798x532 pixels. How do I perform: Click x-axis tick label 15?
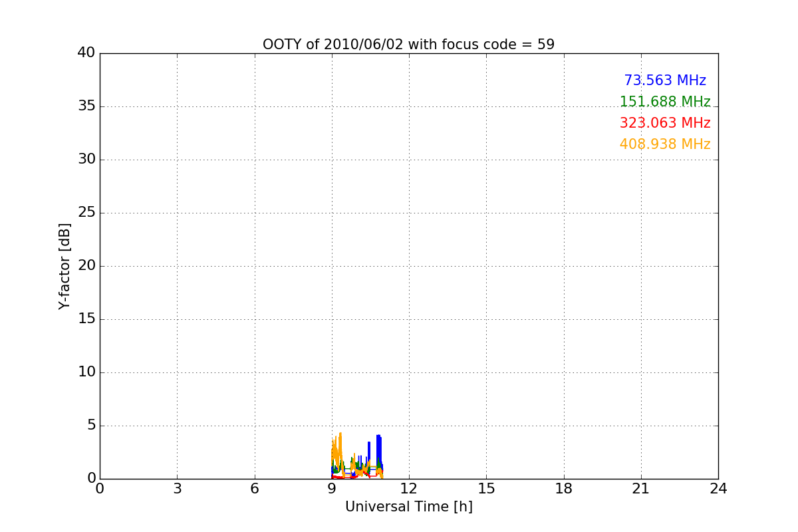click(486, 489)
